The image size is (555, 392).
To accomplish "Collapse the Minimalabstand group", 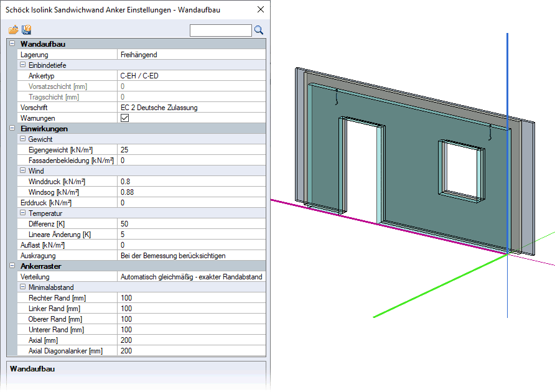I will [x=22, y=287].
